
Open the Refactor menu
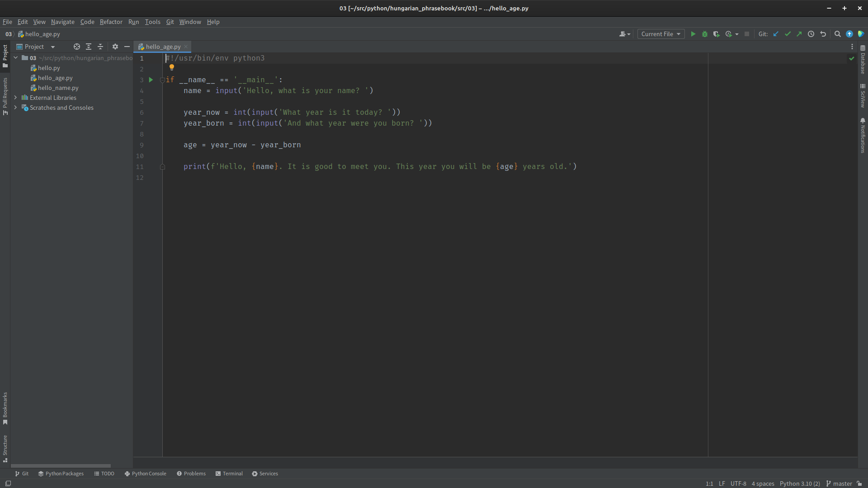(111, 22)
